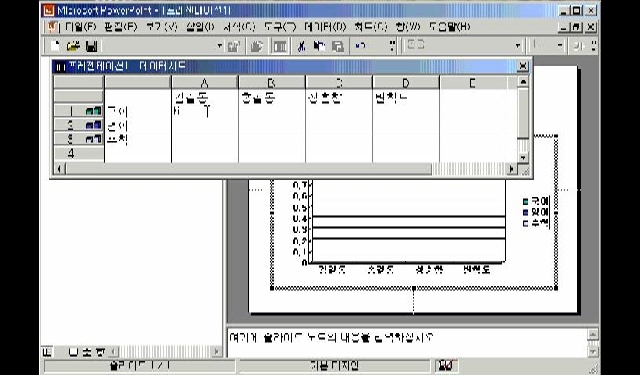The height and width of the screenshot is (375, 640).
Task: Click the New document icon in toolbar
Action: tap(55, 46)
